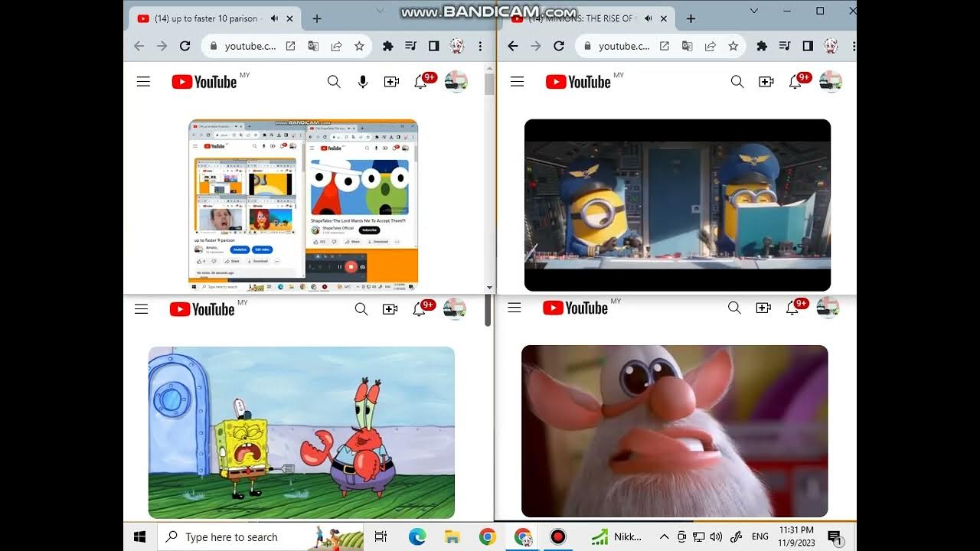The height and width of the screenshot is (551, 980).
Task: Open a new tab in right window
Action: pos(691,18)
